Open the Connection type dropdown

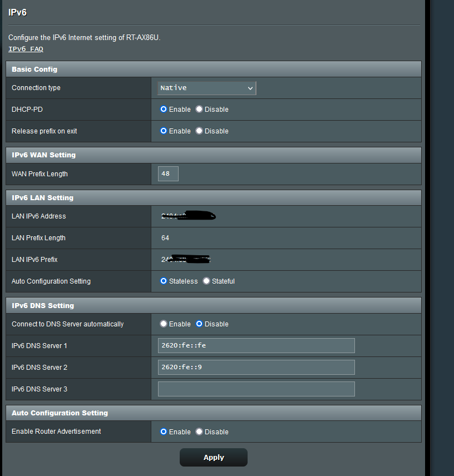[x=206, y=88]
